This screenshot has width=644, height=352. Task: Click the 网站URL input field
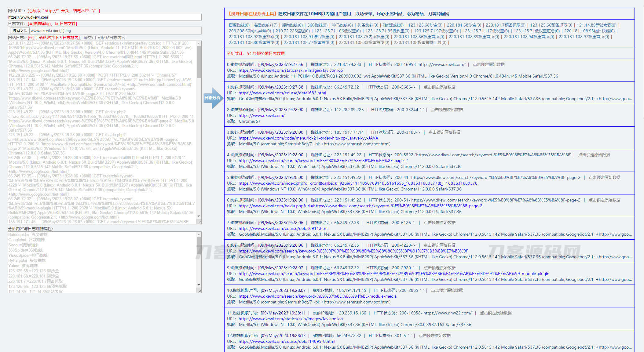tap(104, 17)
